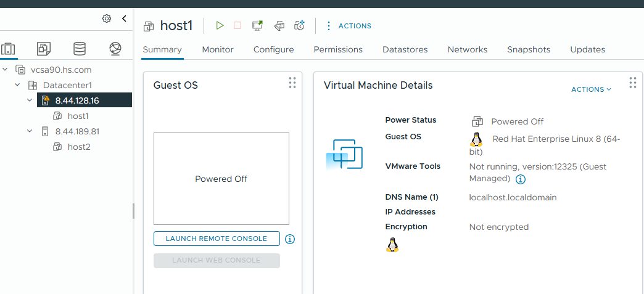The height and width of the screenshot is (294, 644).
Task: Open the Configure tab
Action: 273,50
